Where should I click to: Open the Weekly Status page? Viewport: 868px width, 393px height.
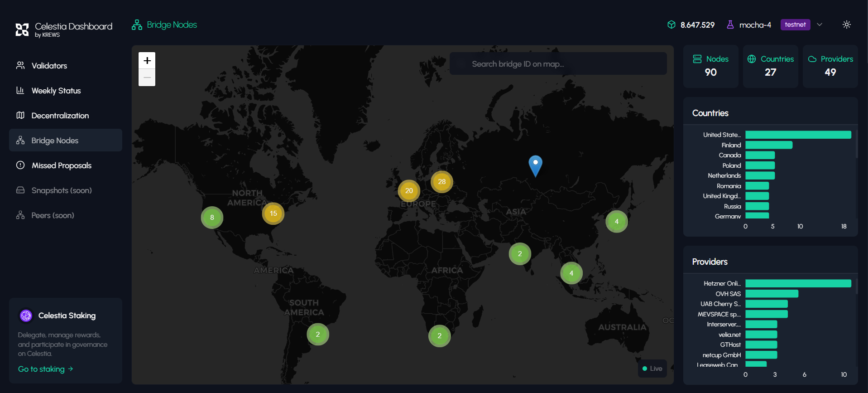click(66, 90)
